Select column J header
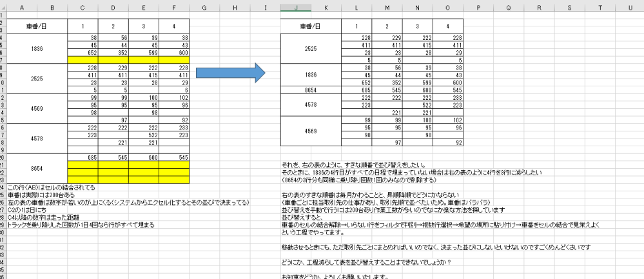This screenshot has height=279, width=644. 296,7
